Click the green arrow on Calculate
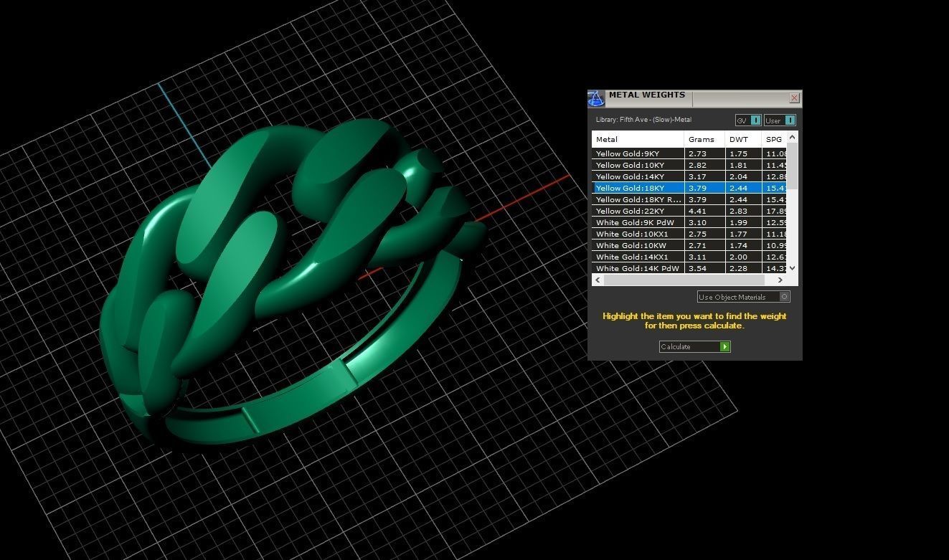This screenshot has height=560, width=949. pos(725,346)
